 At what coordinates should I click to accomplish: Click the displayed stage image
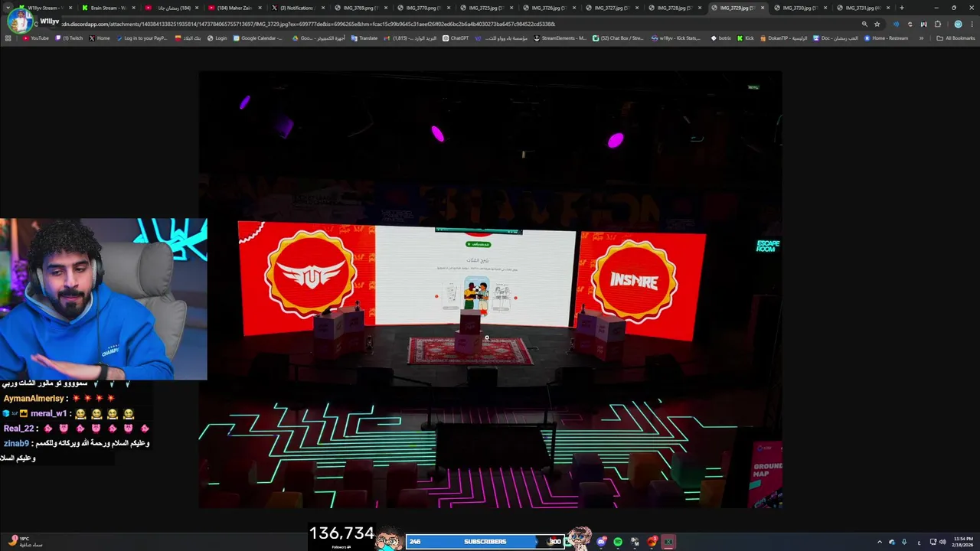pos(490,289)
